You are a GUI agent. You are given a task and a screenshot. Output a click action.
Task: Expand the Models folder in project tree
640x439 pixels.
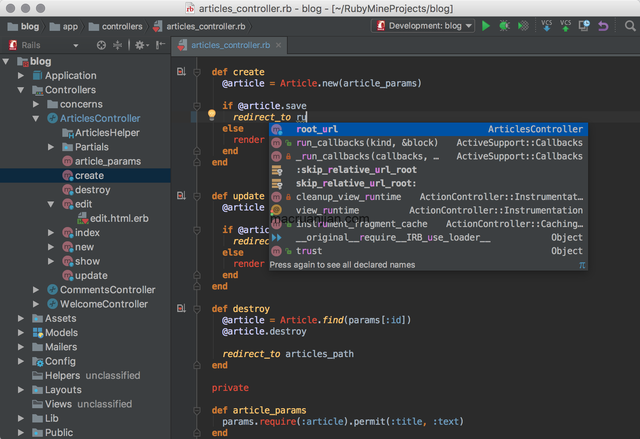click(21, 333)
